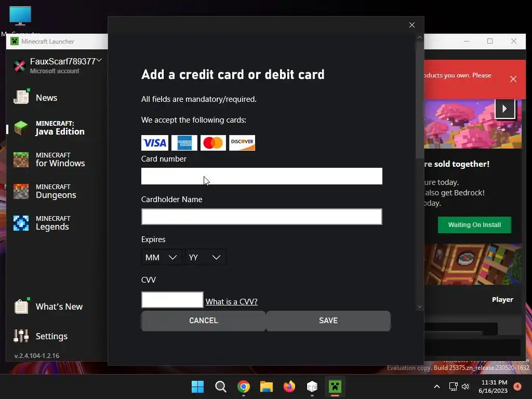The height and width of the screenshot is (399, 532).
Task: Select Minecraft Legends in sidebar
Action: [53, 223]
